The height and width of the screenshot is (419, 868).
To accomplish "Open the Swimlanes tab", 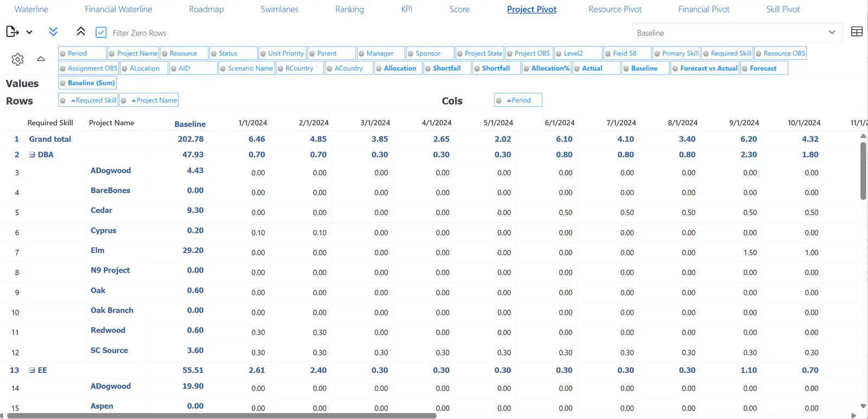I will click(279, 9).
